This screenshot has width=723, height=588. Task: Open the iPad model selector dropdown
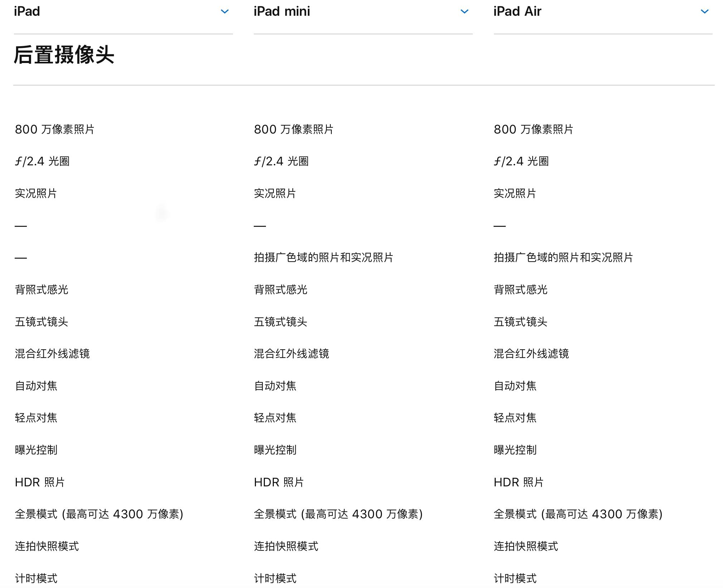click(x=225, y=11)
